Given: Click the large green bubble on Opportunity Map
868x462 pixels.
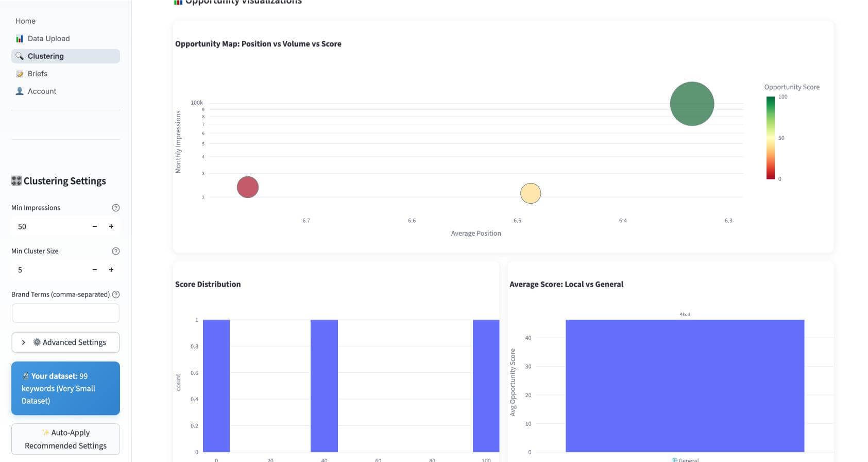Looking at the screenshot, I should coord(692,104).
